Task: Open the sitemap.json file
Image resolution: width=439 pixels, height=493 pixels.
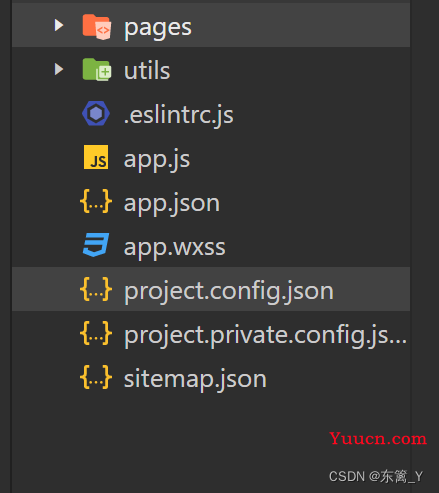Action: [195, 379]
